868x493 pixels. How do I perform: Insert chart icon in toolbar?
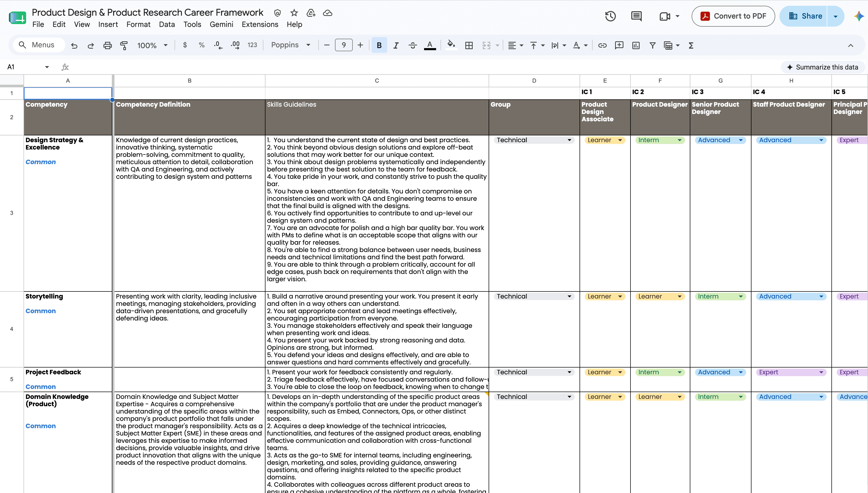pyautogui.click(x=636, y=45)
